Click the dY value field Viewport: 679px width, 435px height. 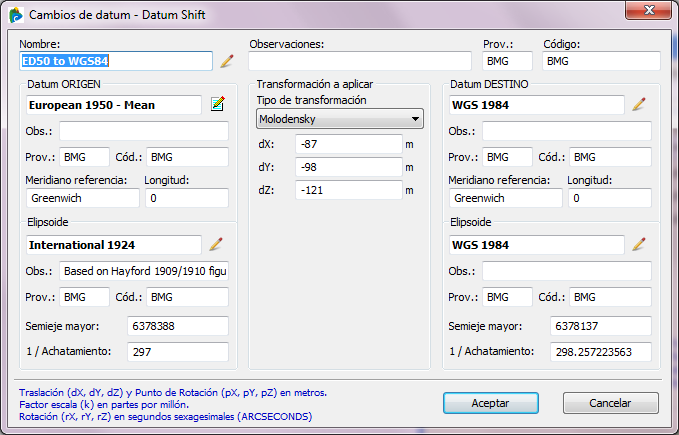(x=347, y=167)
